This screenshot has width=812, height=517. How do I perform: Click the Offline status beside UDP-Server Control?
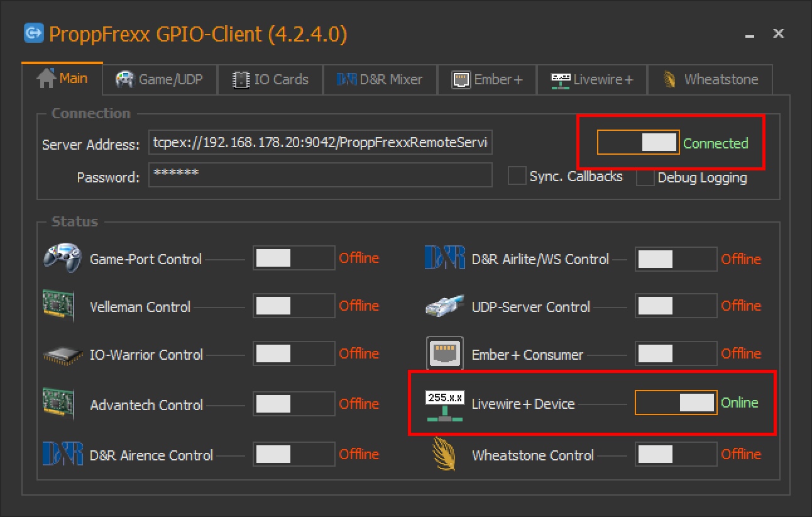click(x=741, y=306)
